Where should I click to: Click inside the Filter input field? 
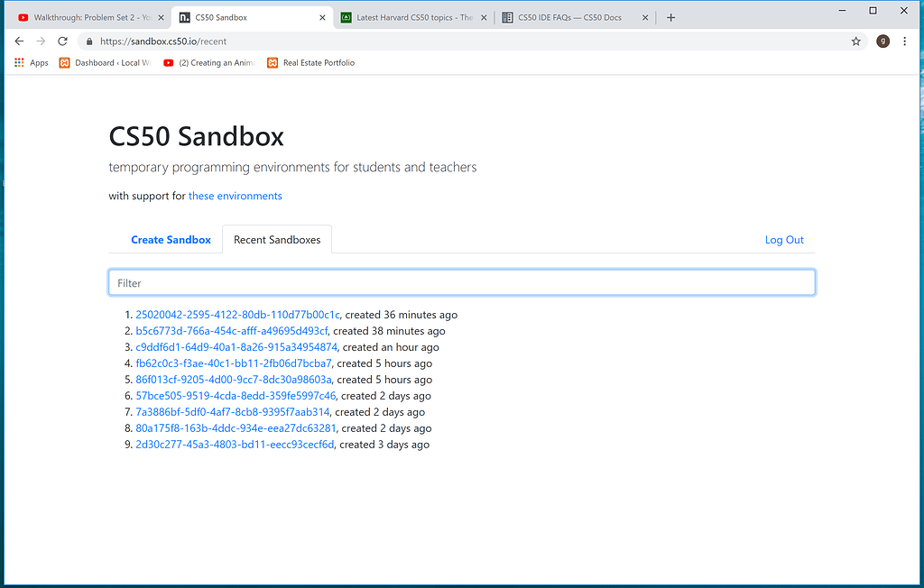click(462, 281)
